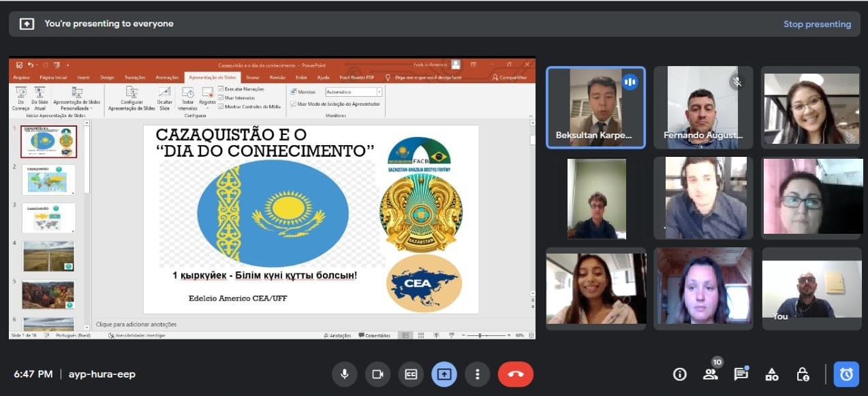The image size is (868, 396).
Task: Open the Monitor Automático combo box
Action: click(353, 91)
